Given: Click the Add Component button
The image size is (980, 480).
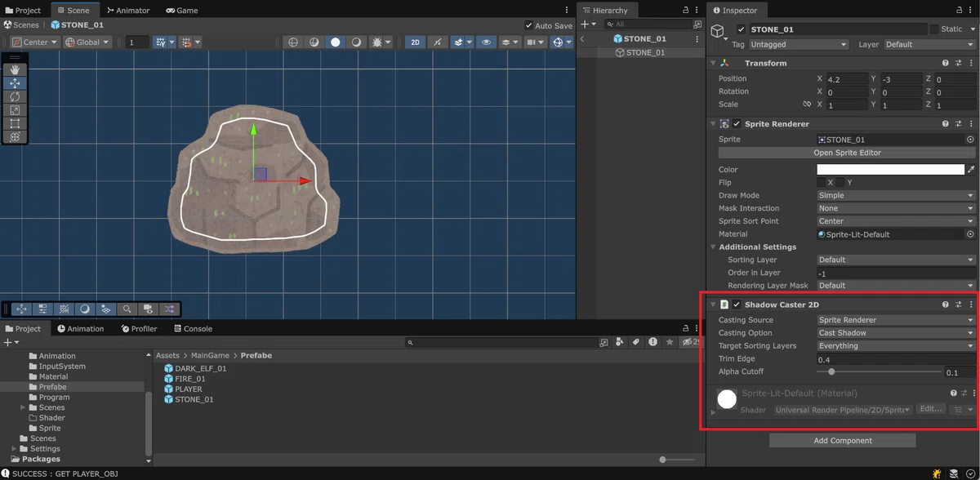Looking at the screenshot, I should 842,441.
